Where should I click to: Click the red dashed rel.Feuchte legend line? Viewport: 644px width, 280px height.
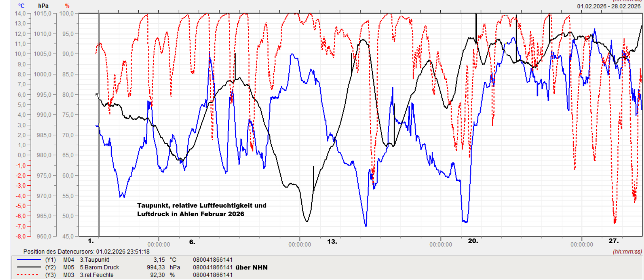28,275
